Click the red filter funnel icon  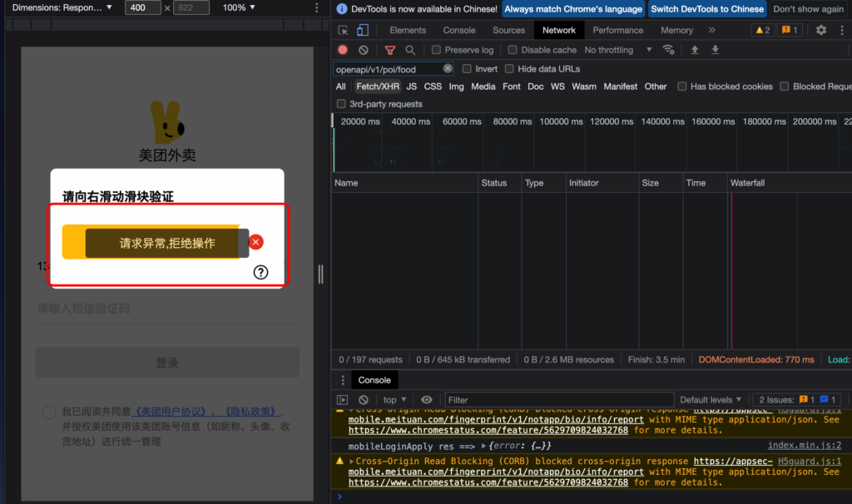click(x=389, y=50)
